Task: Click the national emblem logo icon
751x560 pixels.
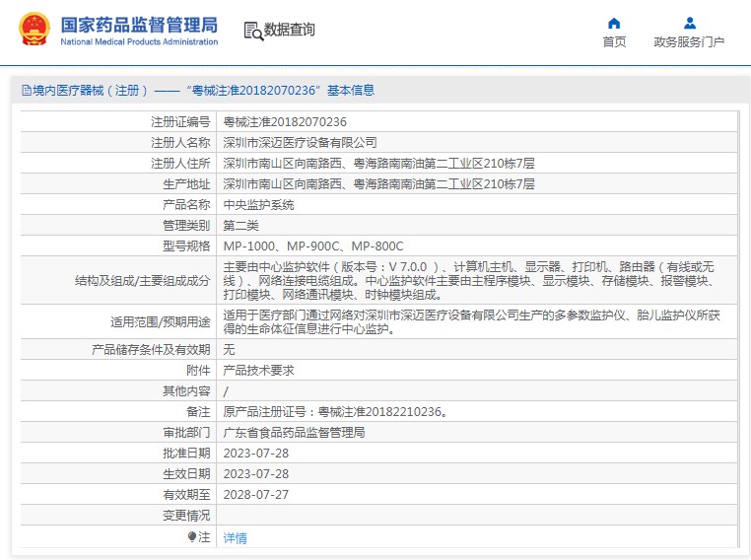Action: click(34, 30)
